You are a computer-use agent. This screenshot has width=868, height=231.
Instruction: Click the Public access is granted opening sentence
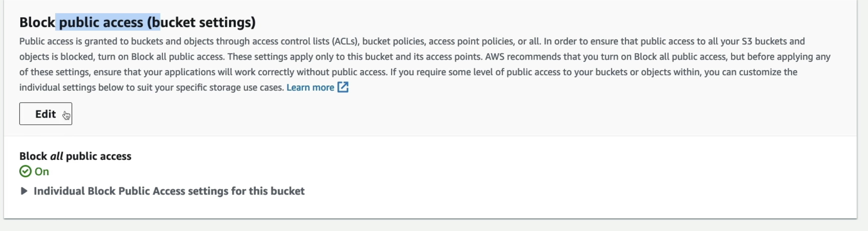(280, 41)
